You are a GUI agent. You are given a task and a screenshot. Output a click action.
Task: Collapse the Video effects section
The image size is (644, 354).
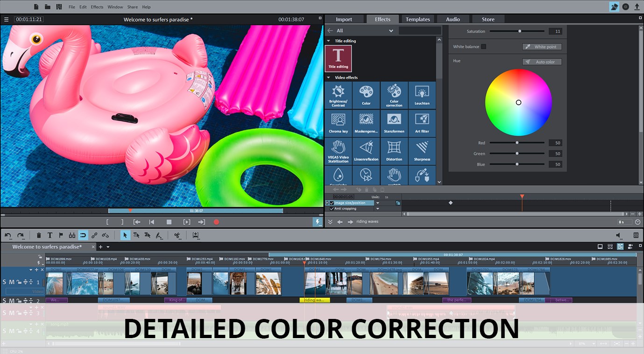click(x=329, y=77)
